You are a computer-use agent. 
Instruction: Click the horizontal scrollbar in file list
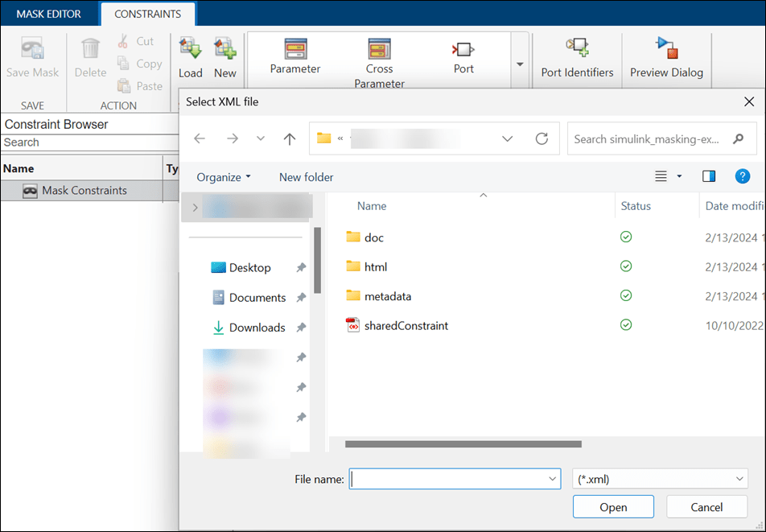(463, 444)
